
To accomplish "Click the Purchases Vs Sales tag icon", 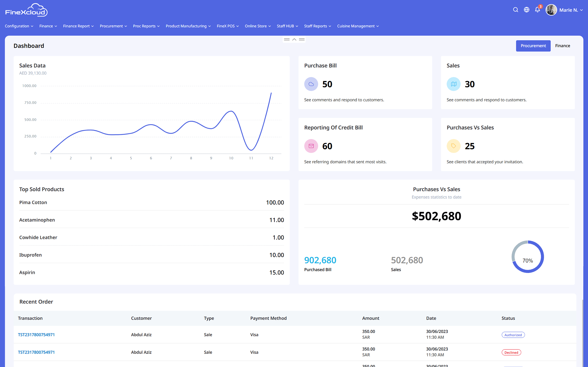I will (x=453, y=146).
